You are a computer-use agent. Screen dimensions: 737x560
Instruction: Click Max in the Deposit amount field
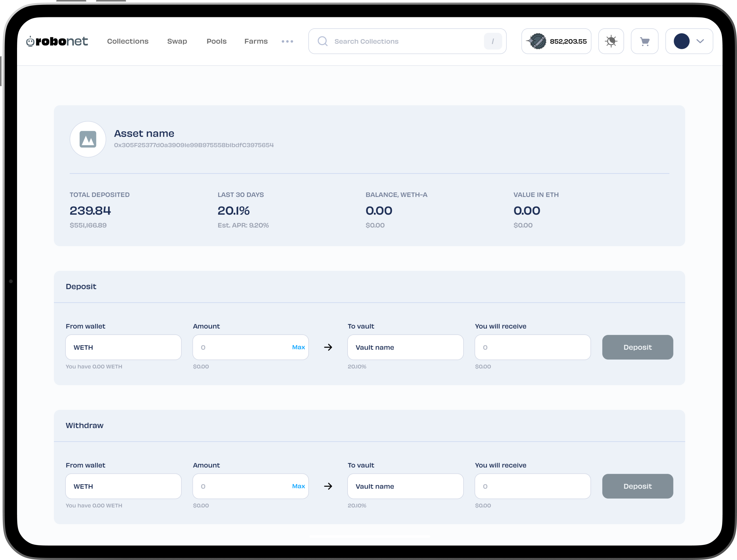click(298, 347)
